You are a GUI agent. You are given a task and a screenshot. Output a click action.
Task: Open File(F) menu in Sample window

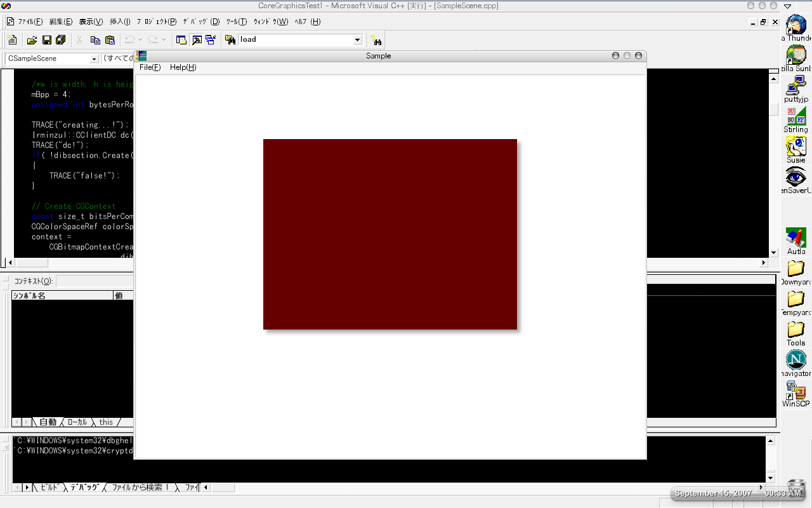click(150, 67)
